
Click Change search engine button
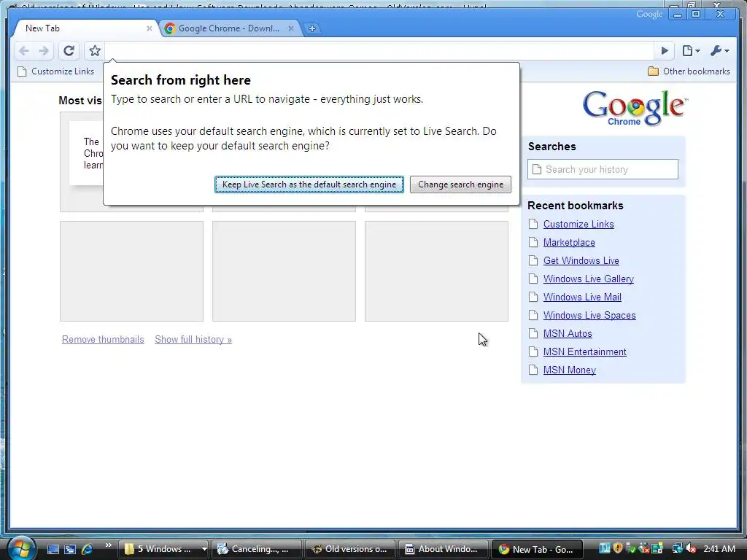(461, 184)
